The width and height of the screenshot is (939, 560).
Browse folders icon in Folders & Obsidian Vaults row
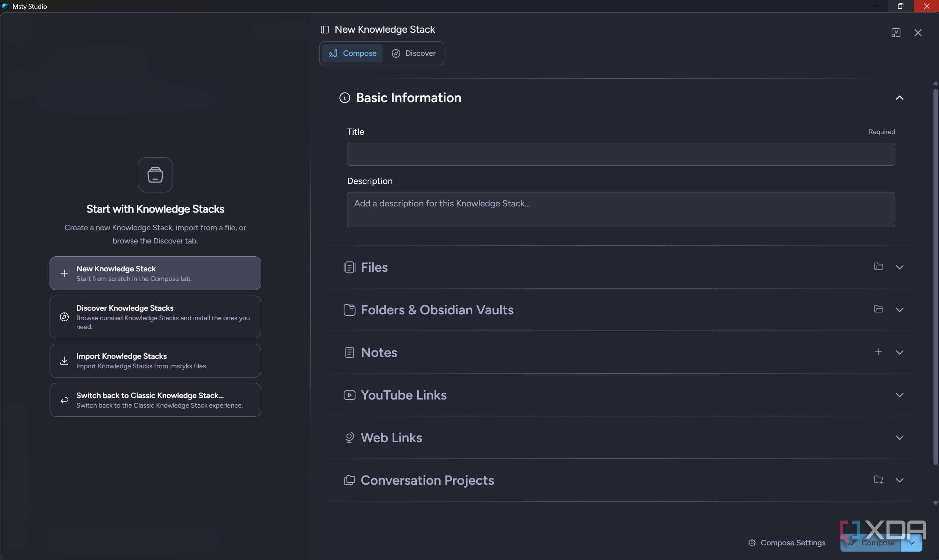pos(878,309)
